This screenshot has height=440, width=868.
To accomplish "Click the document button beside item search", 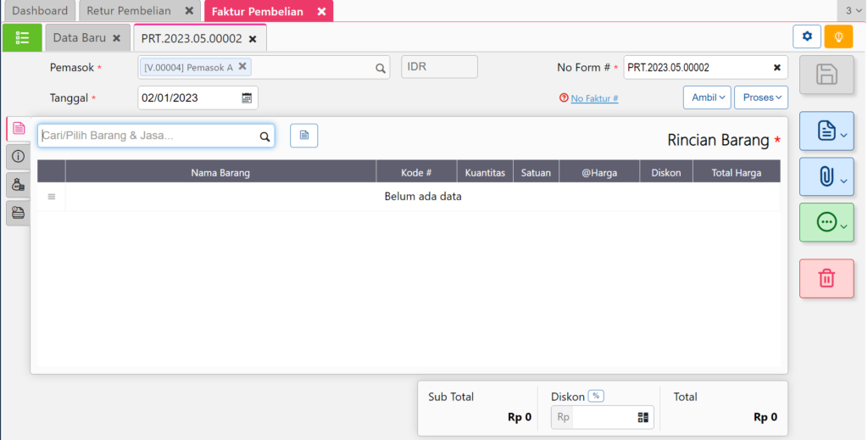I will [x=303, y=136].
